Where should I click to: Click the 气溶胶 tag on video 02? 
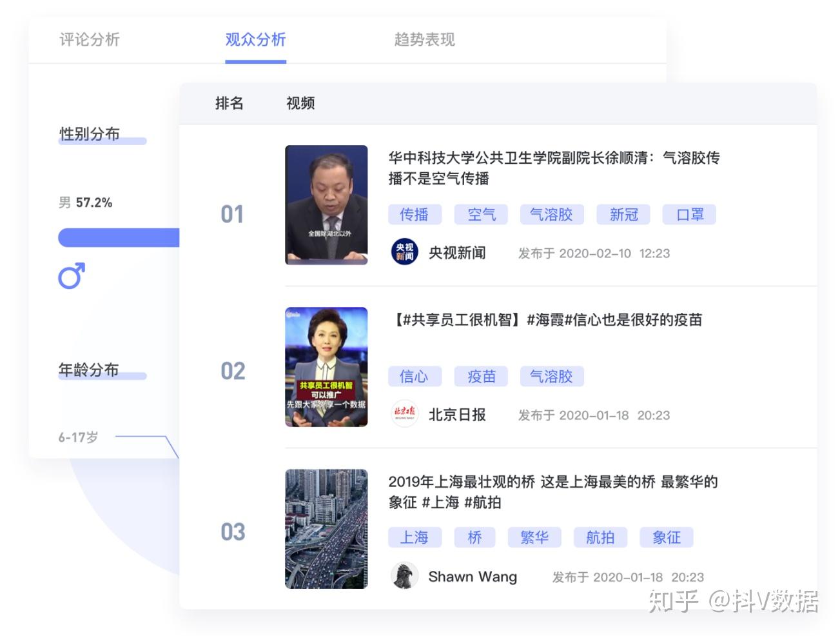[x=552, y=377]
